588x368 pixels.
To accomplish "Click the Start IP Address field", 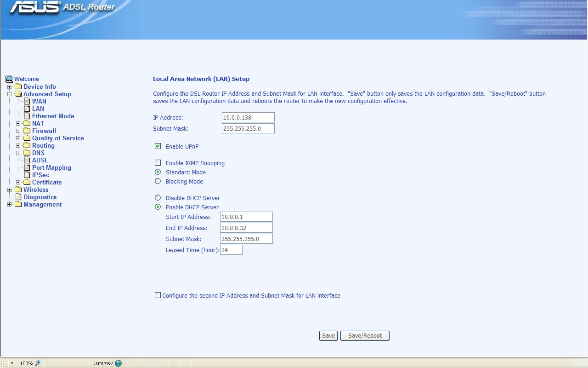I will click(x=246, y=217).
